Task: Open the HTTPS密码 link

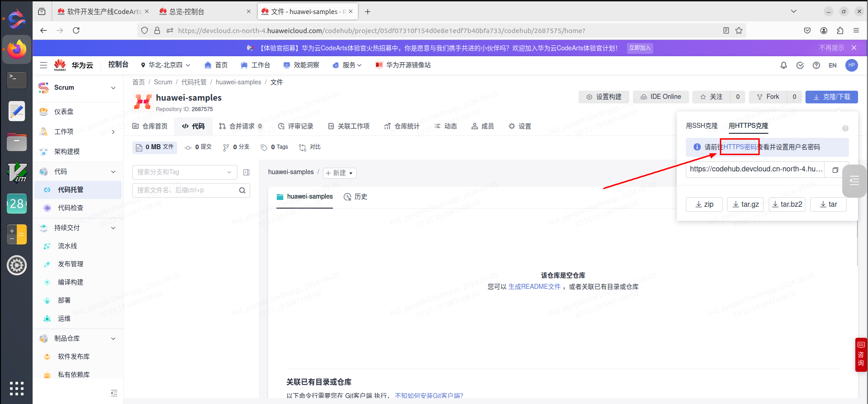Action: point(740,147)
